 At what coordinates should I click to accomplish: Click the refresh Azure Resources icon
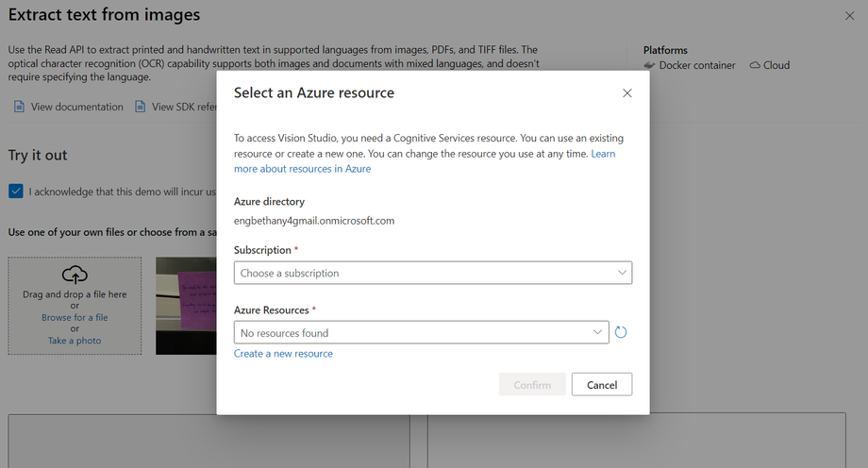(x=621, y=332)
